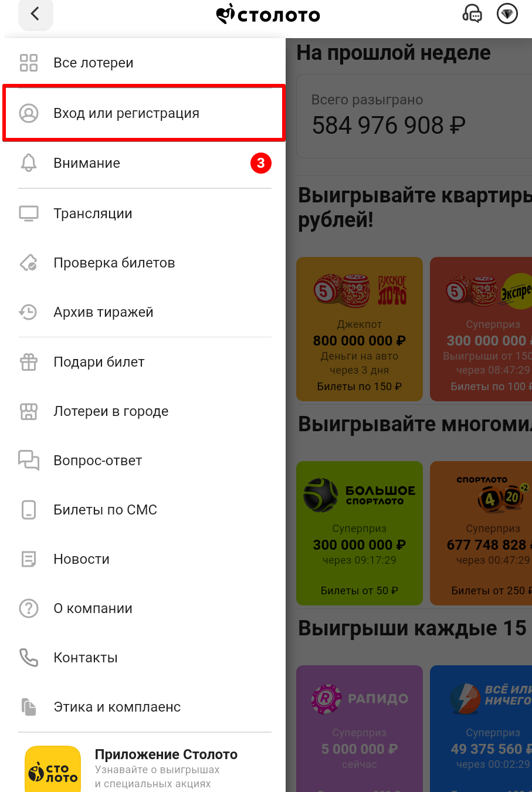Open Все лотереи menu item

145,63
